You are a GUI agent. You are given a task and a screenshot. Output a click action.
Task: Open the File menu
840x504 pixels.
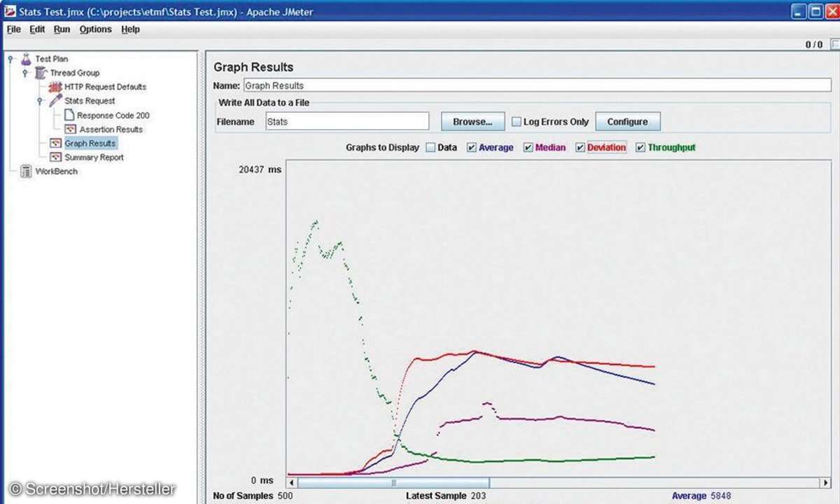point(14,29)
